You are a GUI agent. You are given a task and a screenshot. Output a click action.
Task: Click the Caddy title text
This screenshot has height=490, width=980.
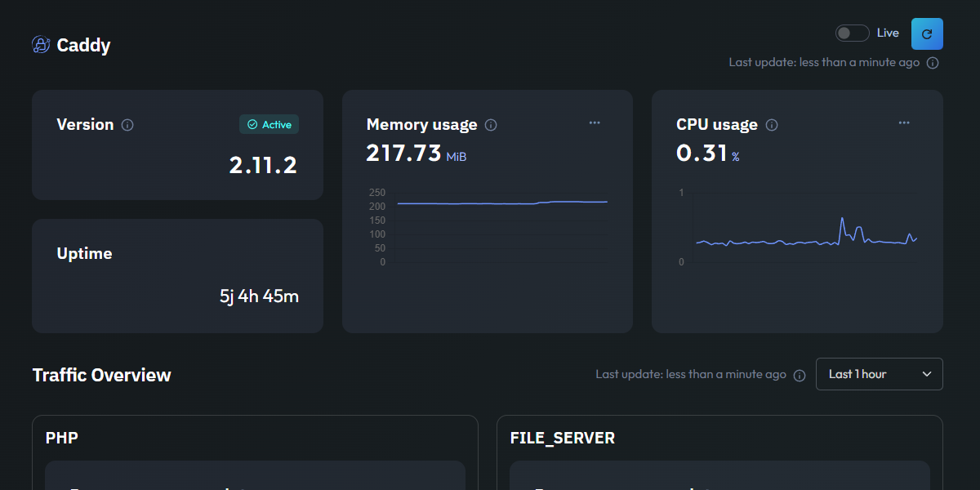pos(83,45)
